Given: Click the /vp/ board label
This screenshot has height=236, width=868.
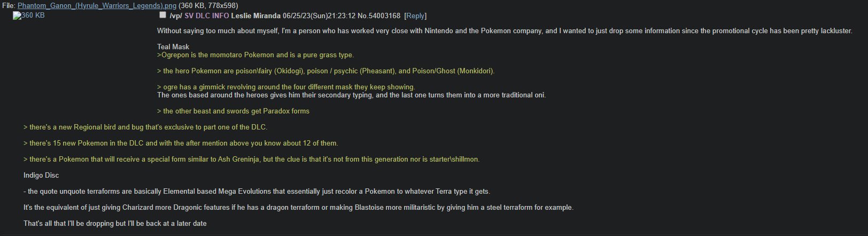Looking at the screenshot, I should point(176,16).
